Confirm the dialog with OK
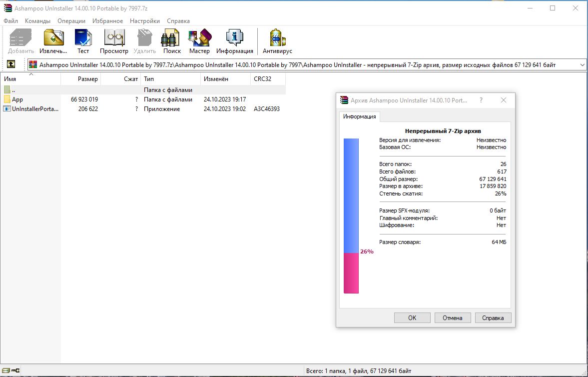The height and width of the screenshot is (377, 588). click(x=412, y=317)
